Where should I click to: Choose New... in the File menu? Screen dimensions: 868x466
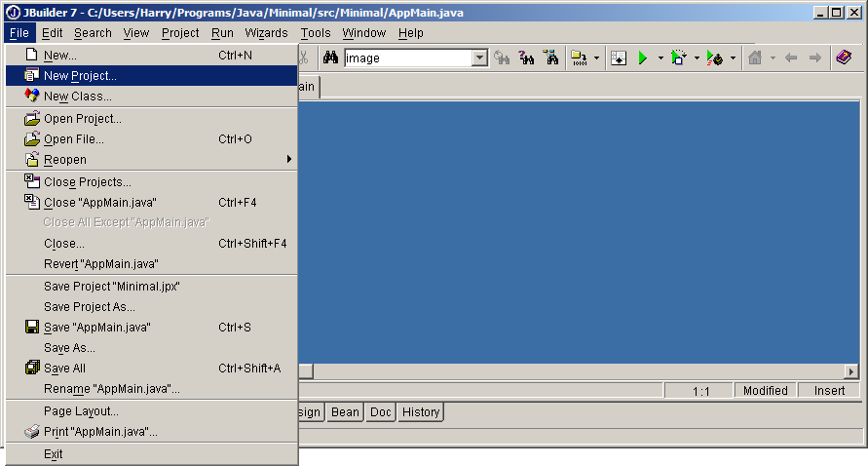(x=152, y=55)
